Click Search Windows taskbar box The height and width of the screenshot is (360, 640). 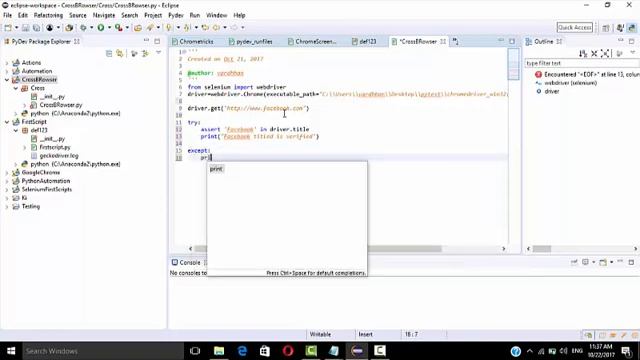(103, 351)
